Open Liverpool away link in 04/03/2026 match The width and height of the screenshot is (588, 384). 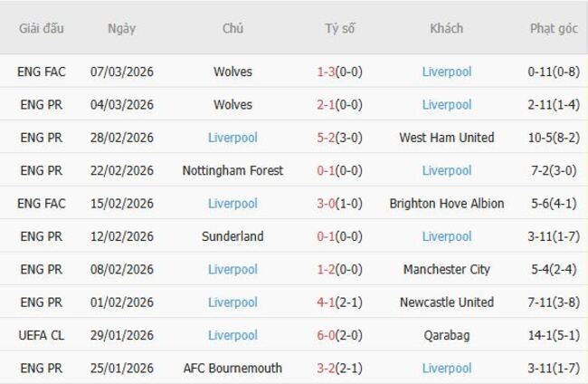tap(447, 105)
